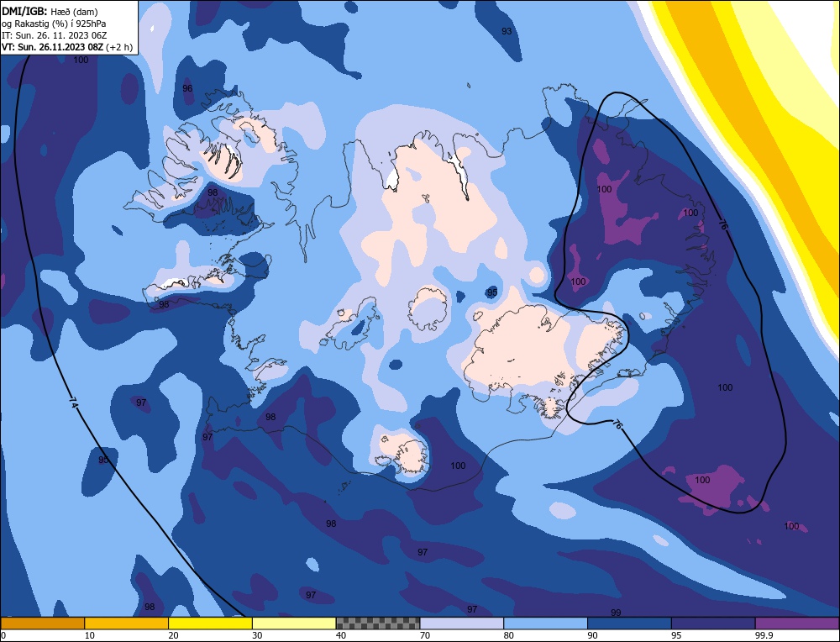Pick the 80–90 light blue legend swatch
Screen dimensions: 840x642
546,624
